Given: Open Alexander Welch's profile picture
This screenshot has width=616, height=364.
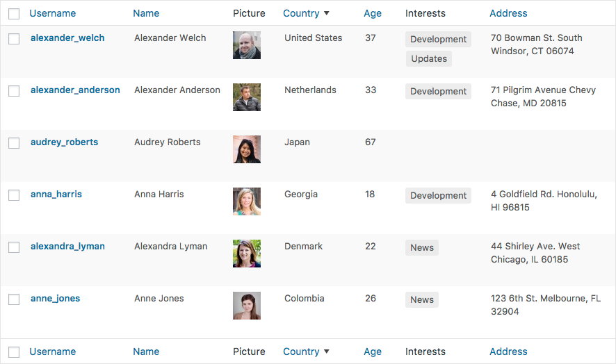Looking at the screenshot, I should (x=247, y=45).
